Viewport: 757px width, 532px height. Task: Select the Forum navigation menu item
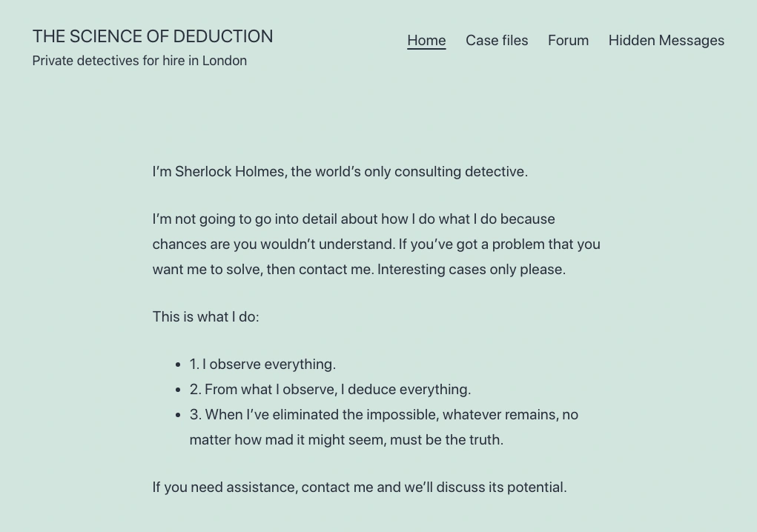(x=568, y=41)
